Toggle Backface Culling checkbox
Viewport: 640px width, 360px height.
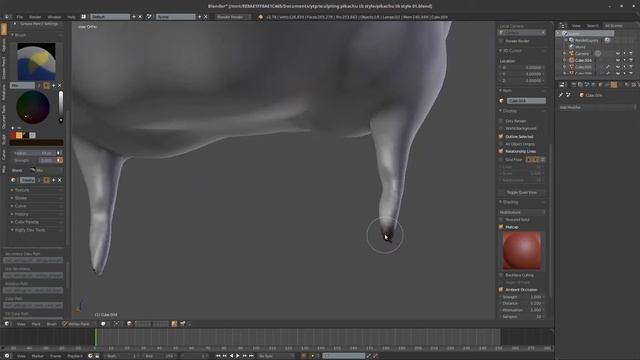pos(501,276)
